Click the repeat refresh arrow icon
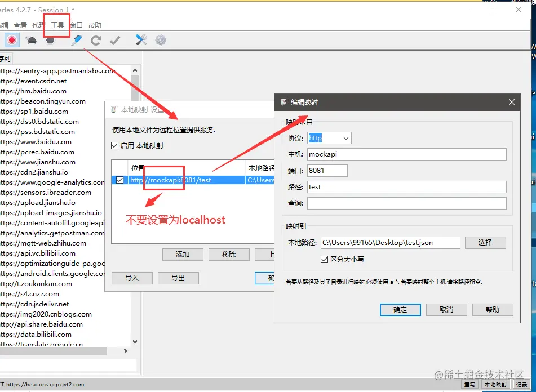This screenshot has width=536, height=392. [x=96, y=41]
